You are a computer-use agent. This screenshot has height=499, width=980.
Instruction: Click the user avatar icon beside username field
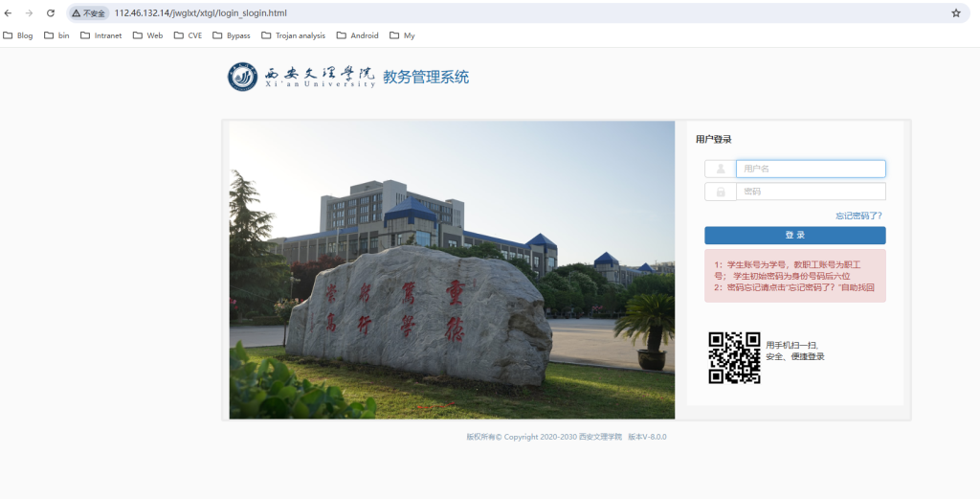click(x=720, y=169)
